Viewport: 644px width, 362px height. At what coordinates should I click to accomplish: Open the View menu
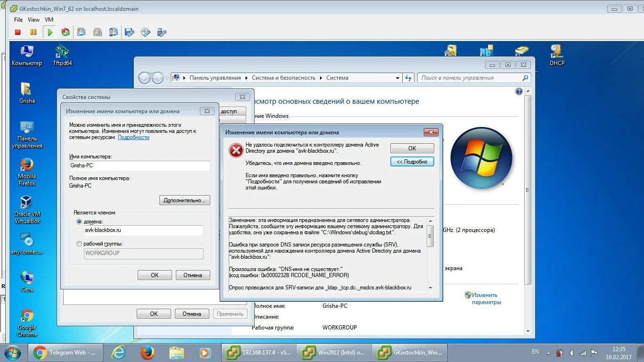coord(34,20)
